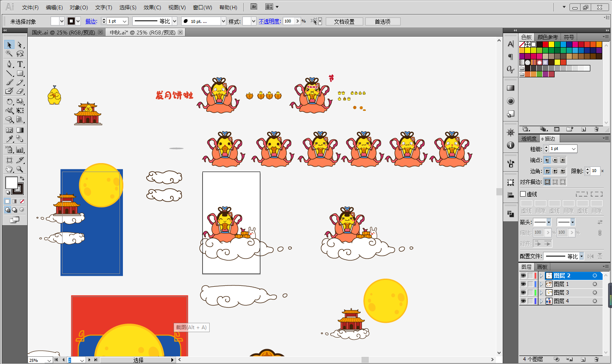Open the brush definition dropdown (10 pt)

(x=223, y=21)
